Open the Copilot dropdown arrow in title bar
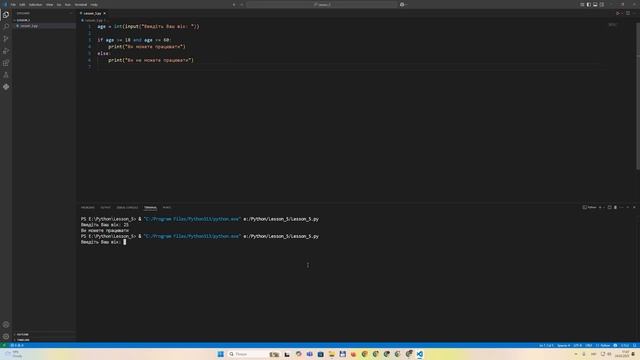Screen dimensions: 640x360 click(407, 4)
